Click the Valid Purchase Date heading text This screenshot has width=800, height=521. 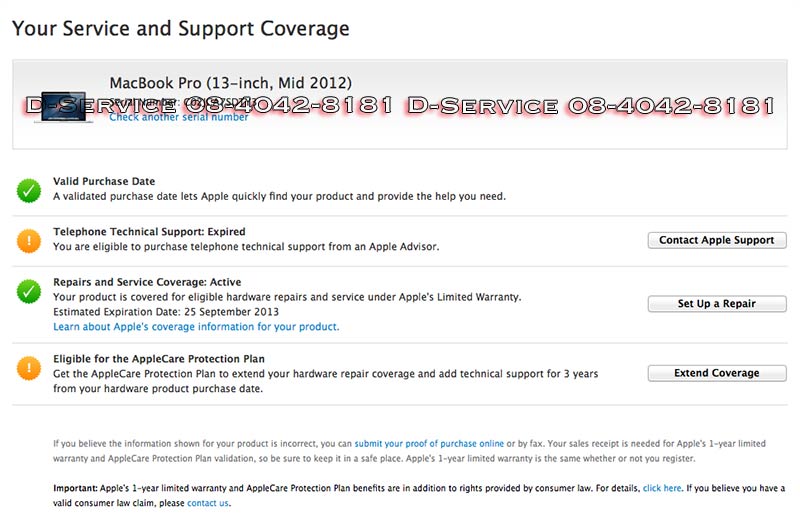(x=104, y=181)
